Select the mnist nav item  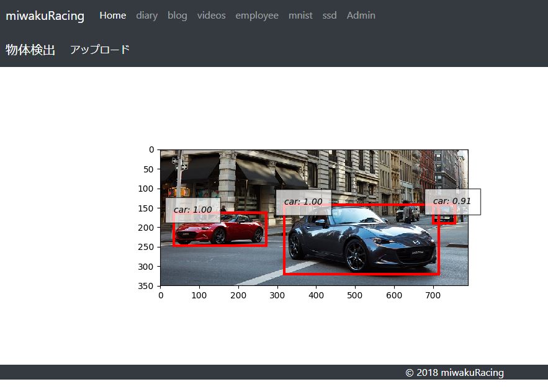pos(300,16)
